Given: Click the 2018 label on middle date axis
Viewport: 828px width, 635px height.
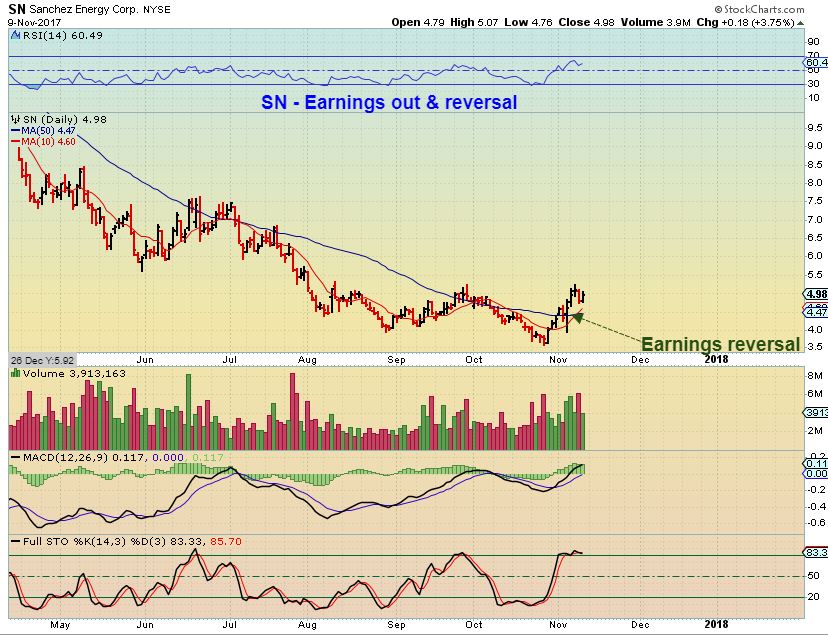Looking at the screenshot, I should [x=716, y=359].
